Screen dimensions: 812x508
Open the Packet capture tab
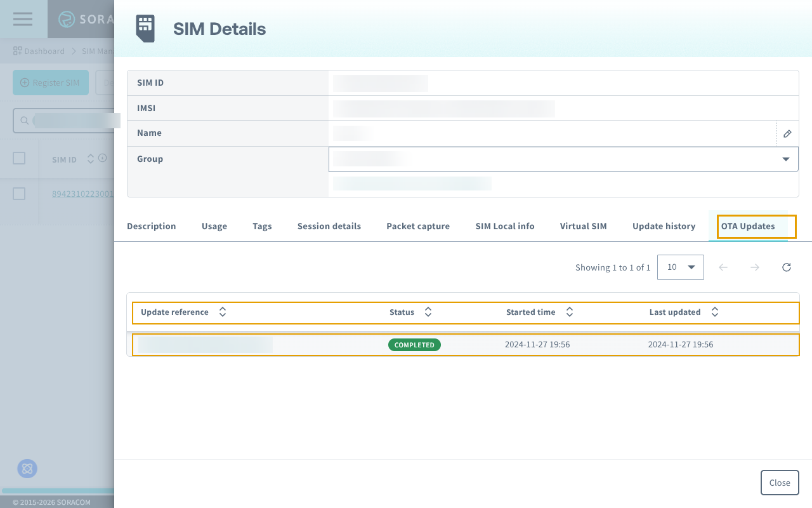click(x=418, y=226)
